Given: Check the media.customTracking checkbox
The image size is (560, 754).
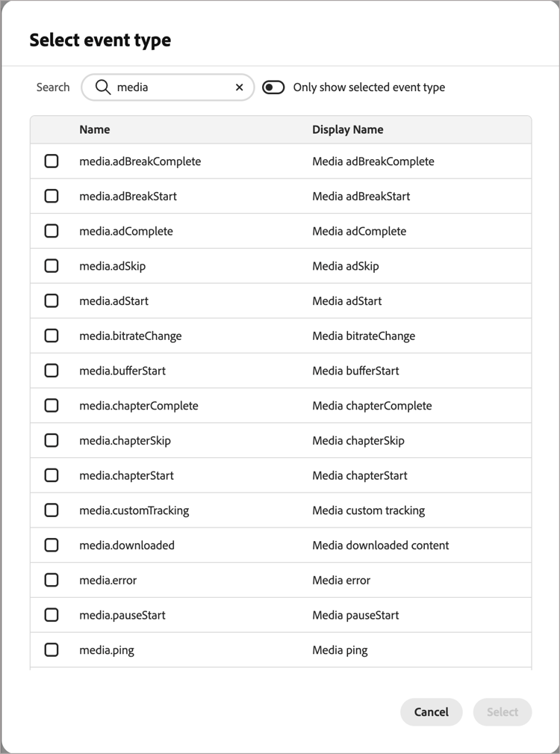Looking at the screenshot, I should point(52,510).
